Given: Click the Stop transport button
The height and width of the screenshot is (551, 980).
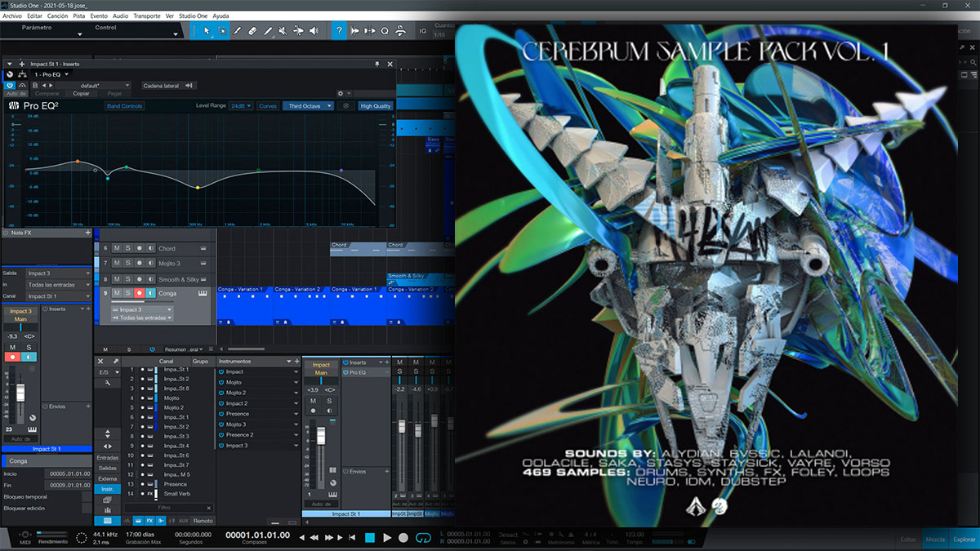Looking at the screenshot, I should click(369, 537).
